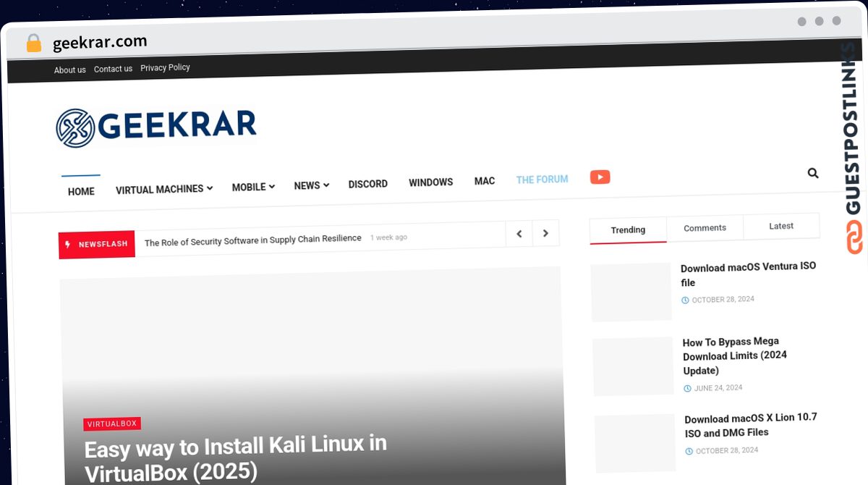This screenshot has height=485, width=868.
Task: Open the Mac menu item
Action: click(485, 181)
